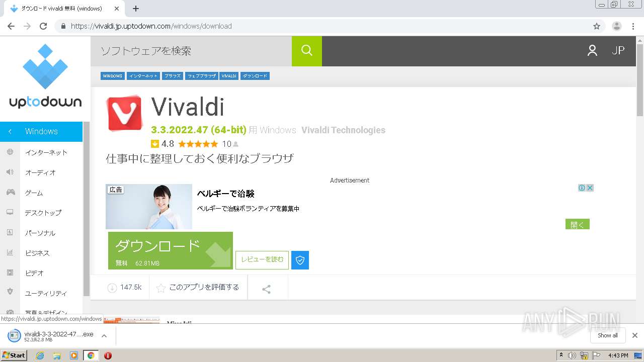Bookmark this page with star icon
Image resolution: width=644 pixels, height=362 pixels.
pyautogui.click(x=597, y=26)
